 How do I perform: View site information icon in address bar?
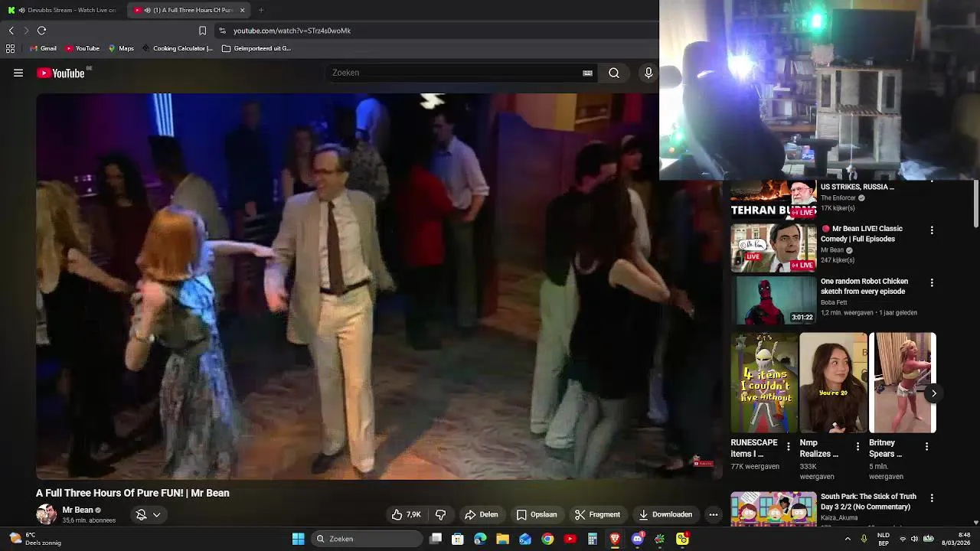click(x=222, y=31)
